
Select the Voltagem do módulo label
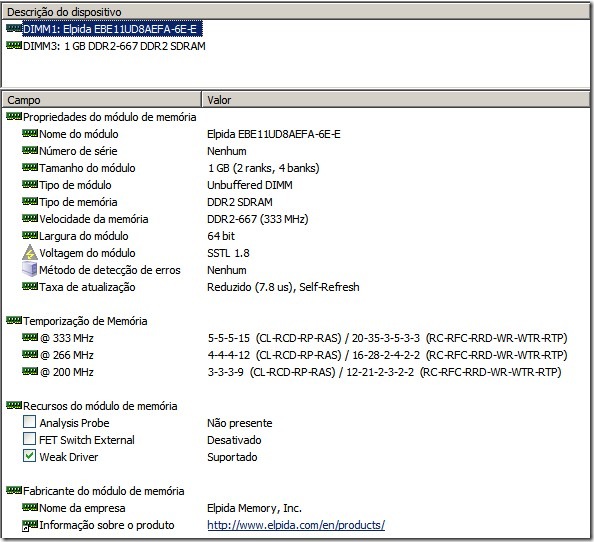pos(87,253)
